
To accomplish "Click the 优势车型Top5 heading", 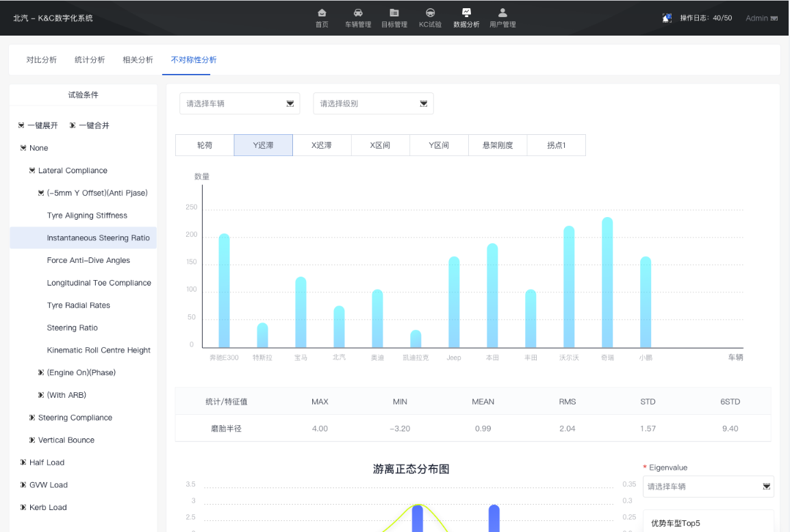I will pyautogui.click(x=676, y=523).
